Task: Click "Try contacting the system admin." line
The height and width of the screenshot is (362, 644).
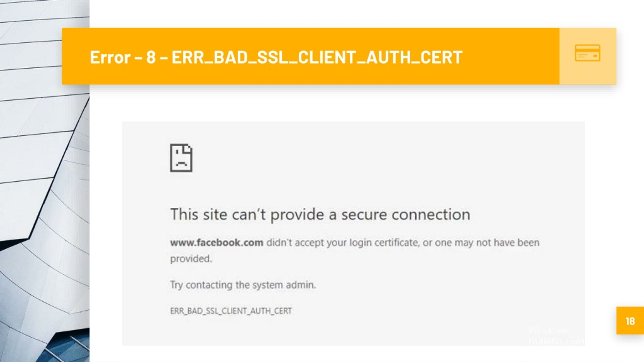Action: coord(243,285)
